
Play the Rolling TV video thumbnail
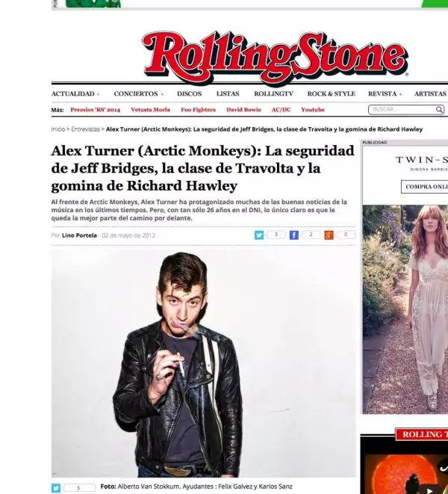point(428,490)
